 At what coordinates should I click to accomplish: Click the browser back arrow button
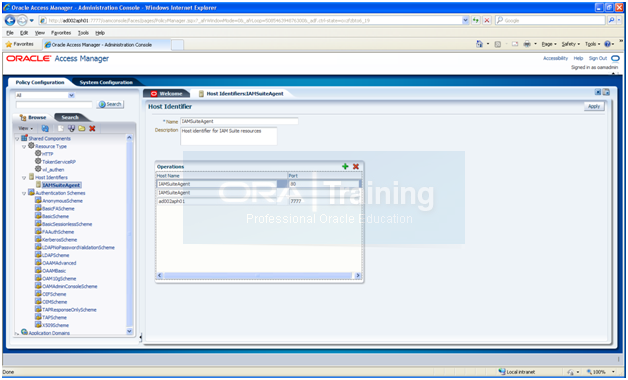(10, 20)
